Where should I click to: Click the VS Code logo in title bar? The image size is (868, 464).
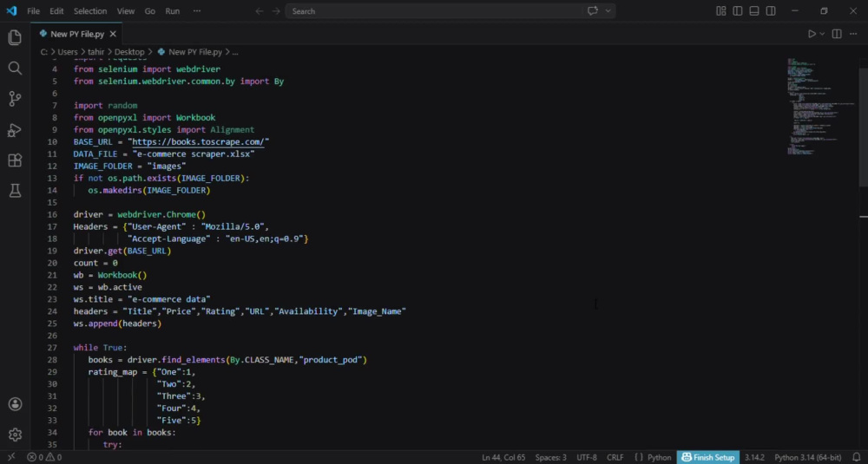pyautogui.click(x=11, y=11)
